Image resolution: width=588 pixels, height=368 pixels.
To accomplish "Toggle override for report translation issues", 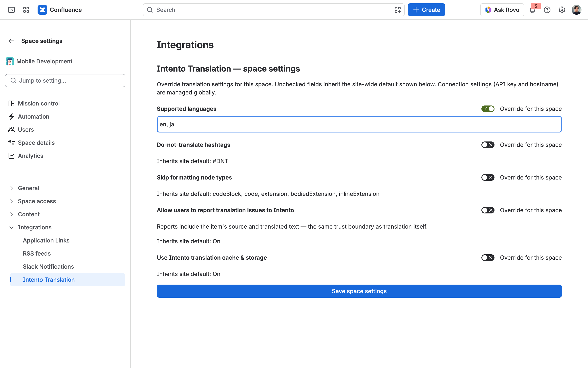I will click(488, 210).
